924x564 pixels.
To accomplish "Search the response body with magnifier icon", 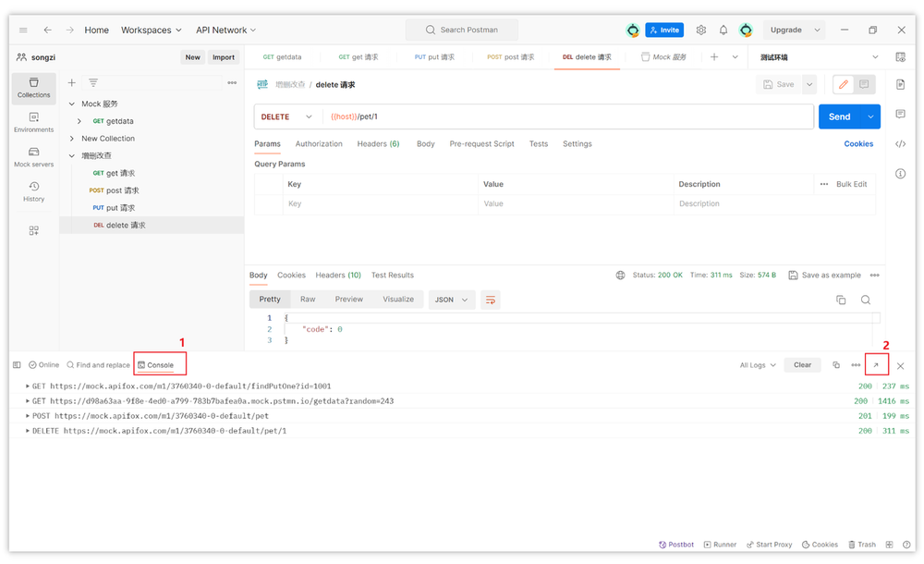I will point(866,300).
